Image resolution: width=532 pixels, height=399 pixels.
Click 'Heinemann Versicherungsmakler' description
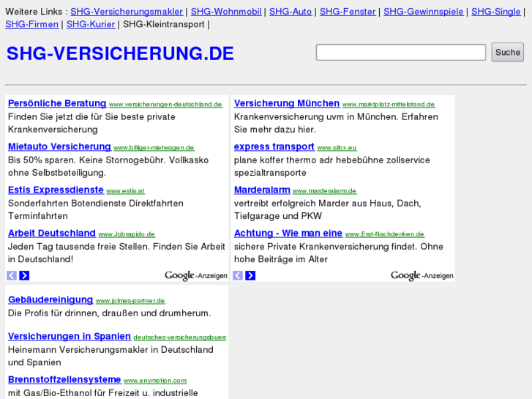tap(110, 356)
